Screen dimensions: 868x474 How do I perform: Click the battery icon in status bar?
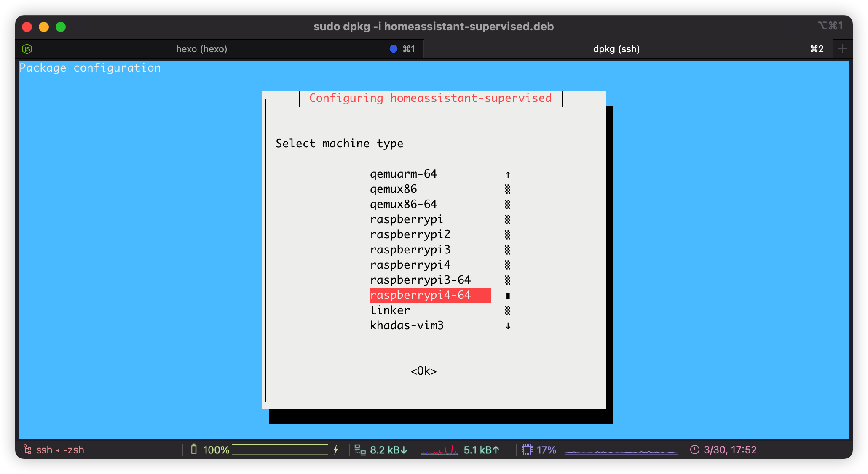[x=194, y=450]
